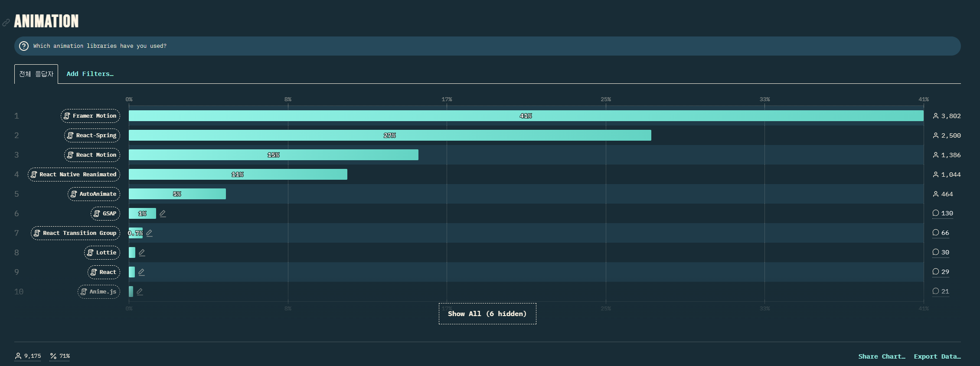Image resolution: width=980 pixels, height=366 pixels.
Task: Open the Framer Motion library label
Action: (x=90, y=116)
